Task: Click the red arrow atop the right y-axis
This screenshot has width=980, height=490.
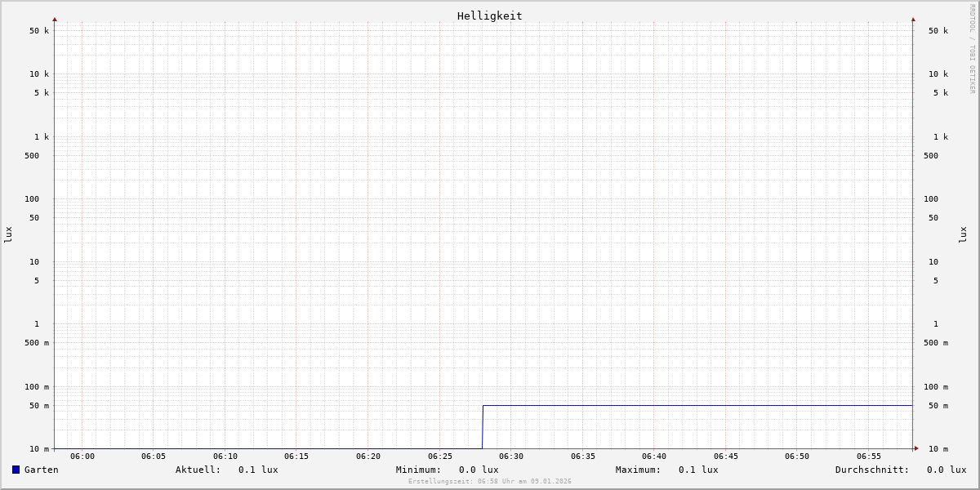Action: pyautogui.click(x=913, y=19)
